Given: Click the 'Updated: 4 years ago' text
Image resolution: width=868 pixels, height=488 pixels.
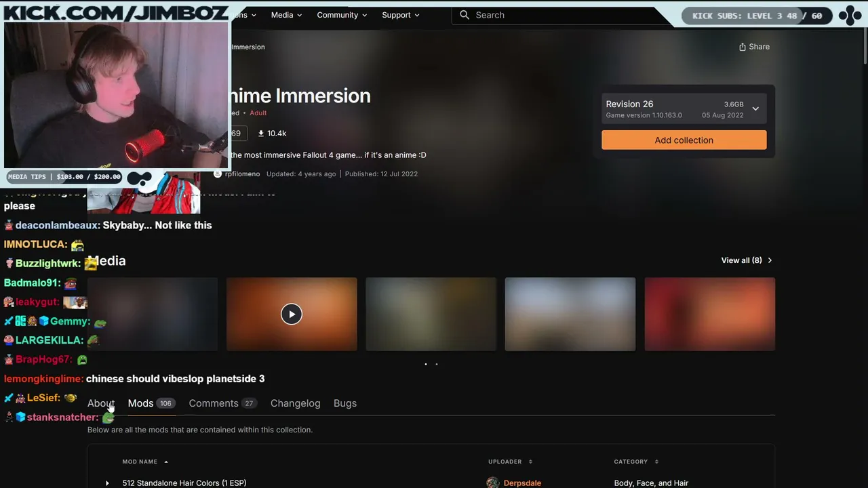Looking at the screenshot, I should (301, 174).
